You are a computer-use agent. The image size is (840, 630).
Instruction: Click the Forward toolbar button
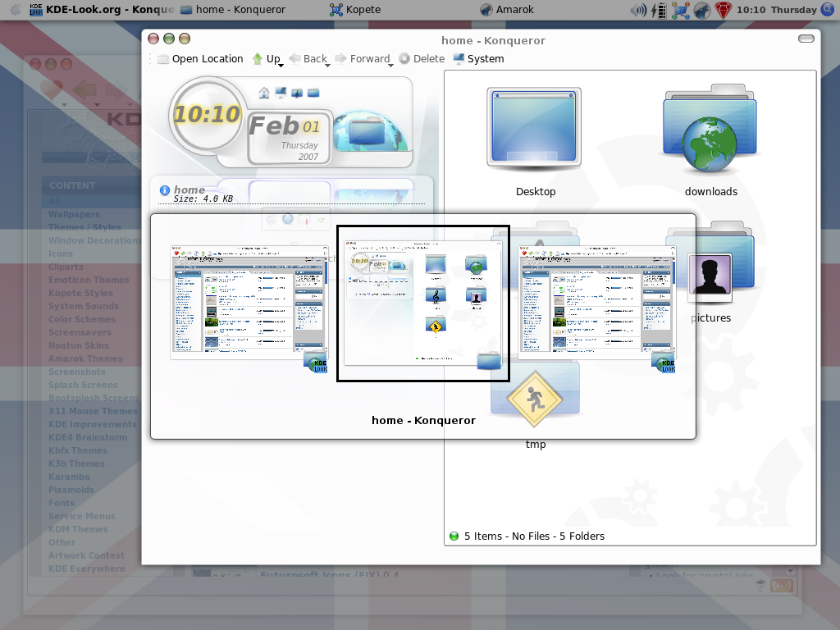pyautogui.click(x=363, y=59)
